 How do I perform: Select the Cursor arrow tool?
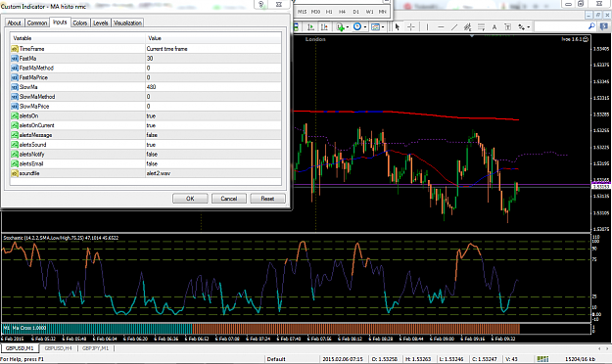(x=398, y=27)
